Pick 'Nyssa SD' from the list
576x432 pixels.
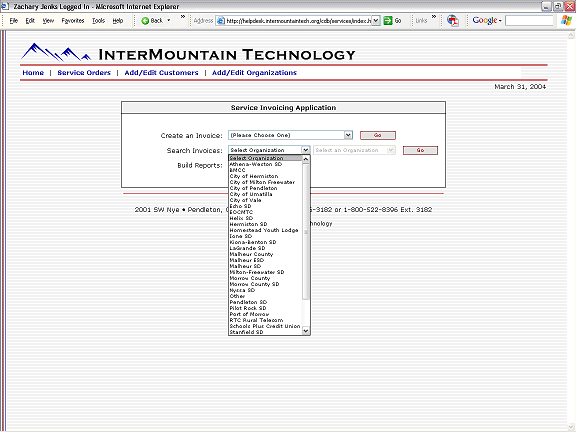click(265, 290)
